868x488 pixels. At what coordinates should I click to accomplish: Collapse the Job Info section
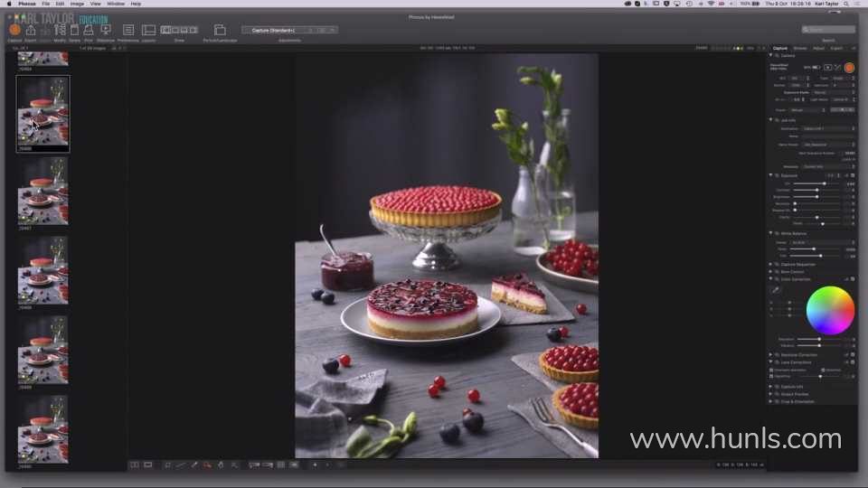coord(770,119)
